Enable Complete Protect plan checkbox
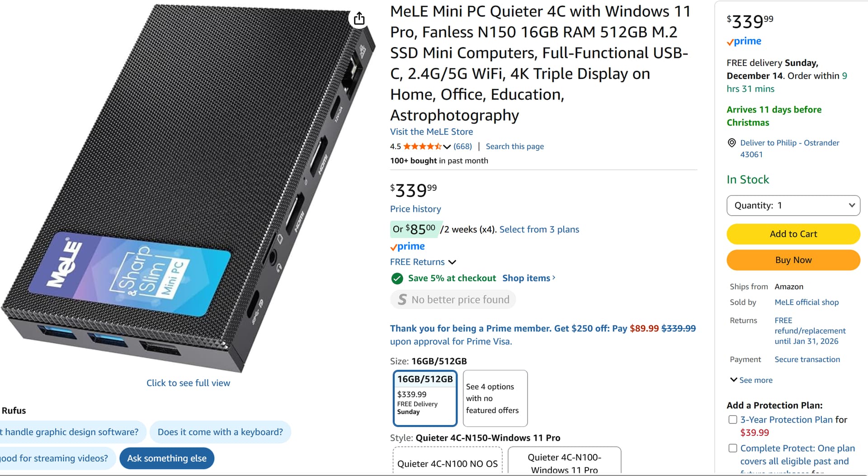 point(733,448)
